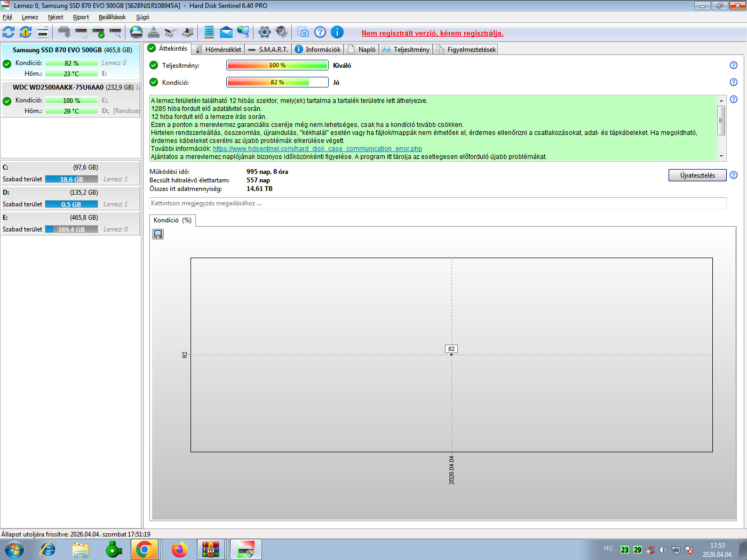Open the Beállítások menu
747x560 pixels.
pyautogui.click(x=112, y=17)
